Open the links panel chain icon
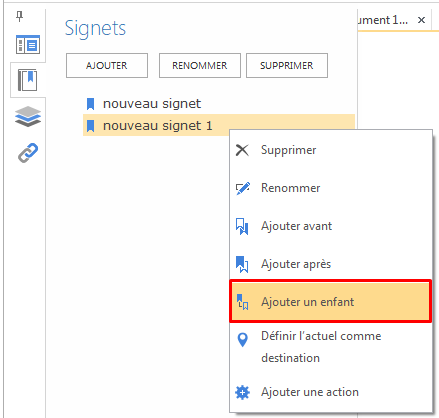Image resolution: width=439 pixels, height=418 pixels. pyautogui.click(x=28, y=153)
